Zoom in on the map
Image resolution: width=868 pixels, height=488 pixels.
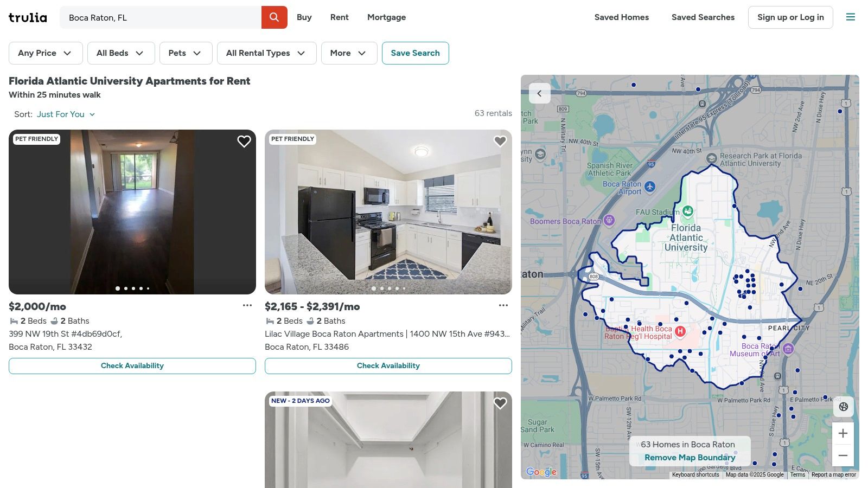[x=843, y=433]
